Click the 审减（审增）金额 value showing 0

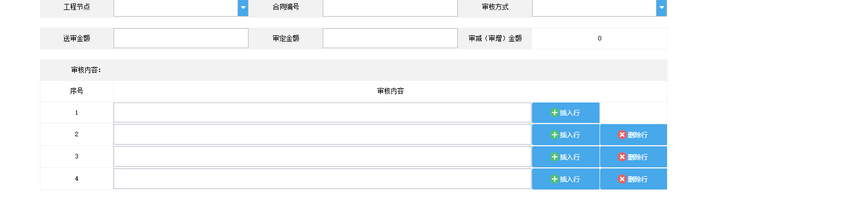point(600,38)
